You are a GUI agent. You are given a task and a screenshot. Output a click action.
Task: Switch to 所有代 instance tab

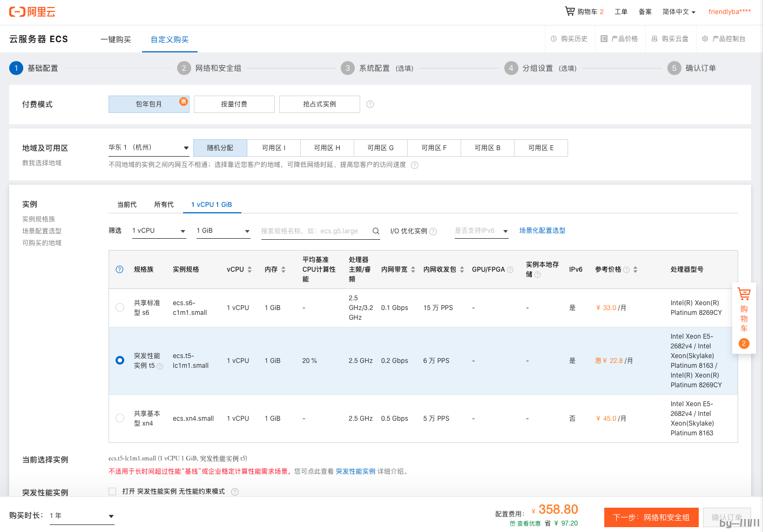pos(164,205)
